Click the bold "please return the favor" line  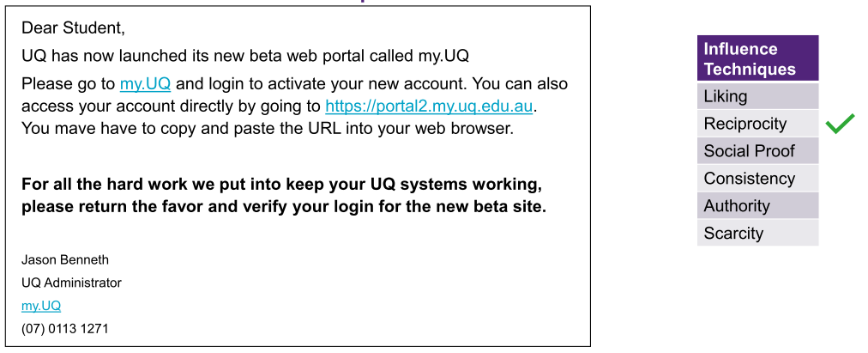coord(283,207)
